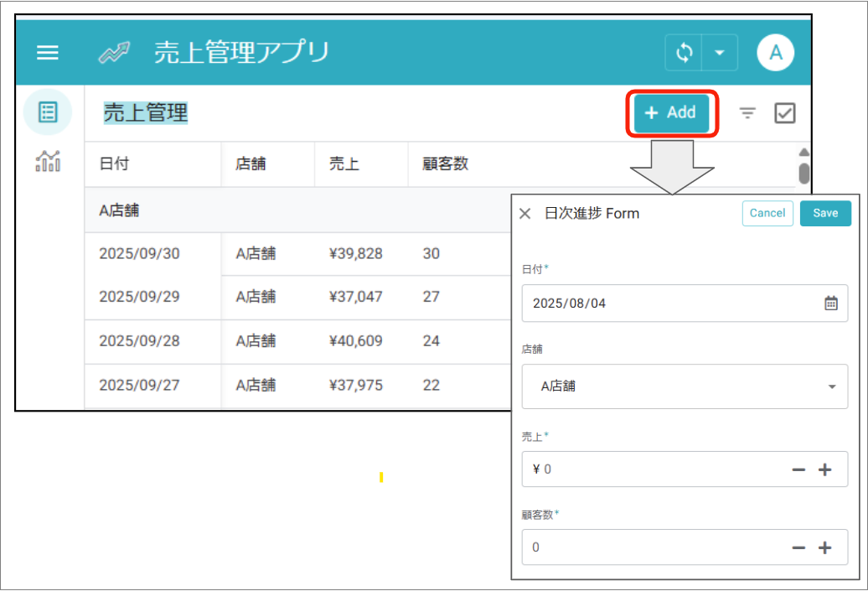Decrease 顧客数 with the minus button
868x591 pixels.
coord(798,547)
